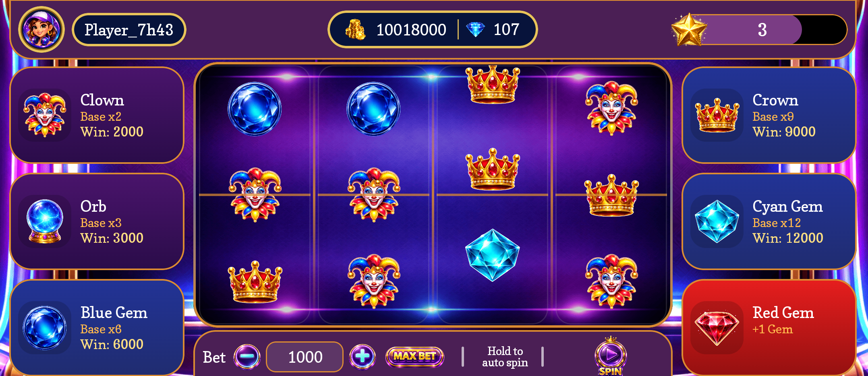This screenshot has height=376, width=868.
Task: Open the Blue Gem payout card
Action: [97, 328]
